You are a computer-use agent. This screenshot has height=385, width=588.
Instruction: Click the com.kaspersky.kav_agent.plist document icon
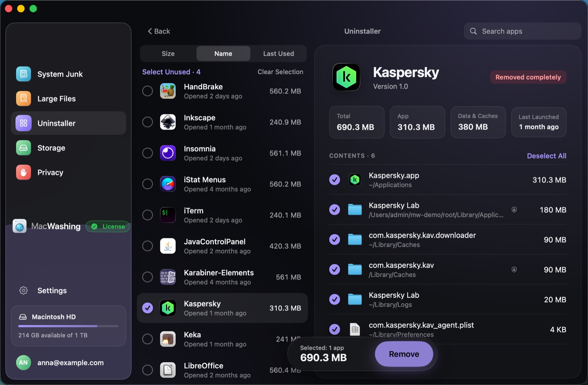(x=355, y=329)
